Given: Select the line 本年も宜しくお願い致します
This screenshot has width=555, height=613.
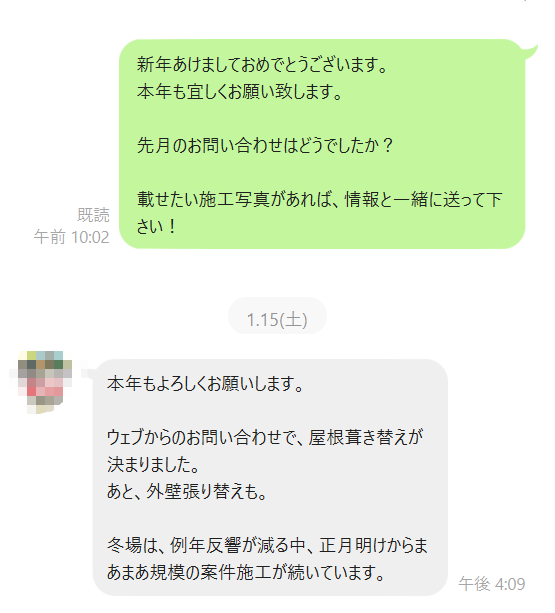Looking at the screenshot, I should [240, 91].
